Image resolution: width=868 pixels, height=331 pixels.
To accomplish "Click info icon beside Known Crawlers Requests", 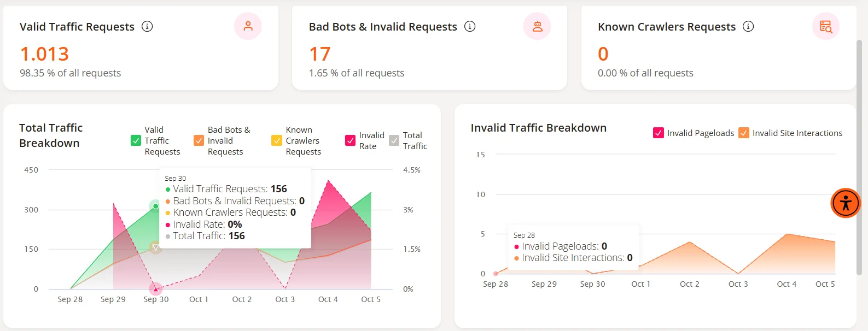I will coord(748,26).
